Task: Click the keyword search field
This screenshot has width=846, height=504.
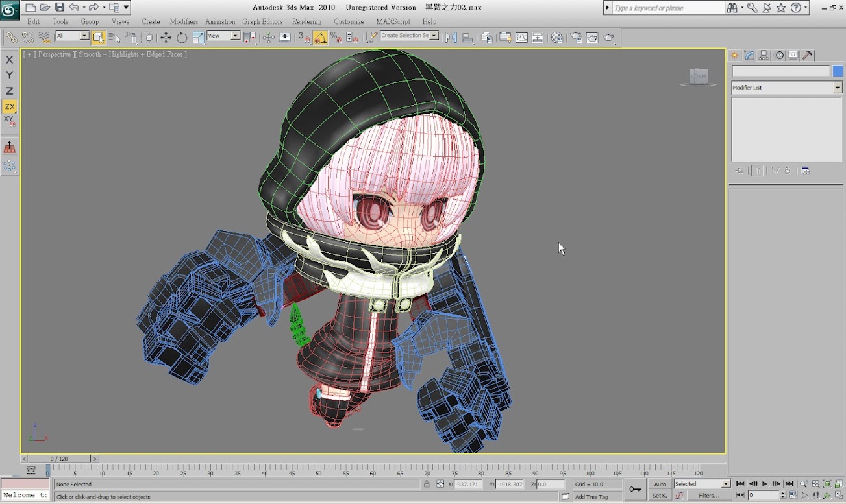Action: pos(668,8)
